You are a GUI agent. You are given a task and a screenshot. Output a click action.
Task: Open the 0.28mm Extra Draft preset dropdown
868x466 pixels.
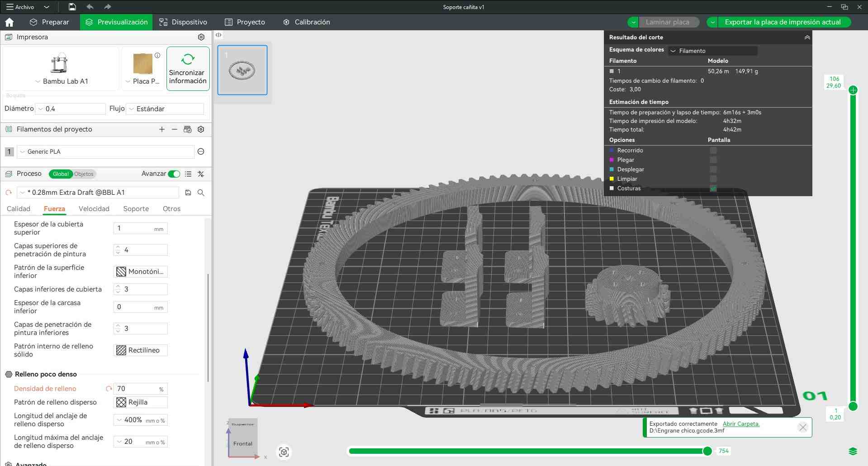[x=98, y=193]
